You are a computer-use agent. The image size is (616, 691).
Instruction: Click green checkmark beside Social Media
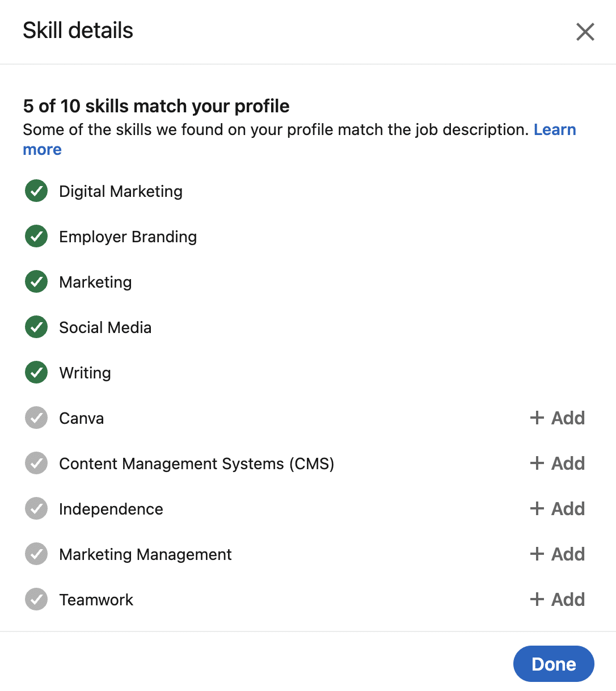point(36,327)
